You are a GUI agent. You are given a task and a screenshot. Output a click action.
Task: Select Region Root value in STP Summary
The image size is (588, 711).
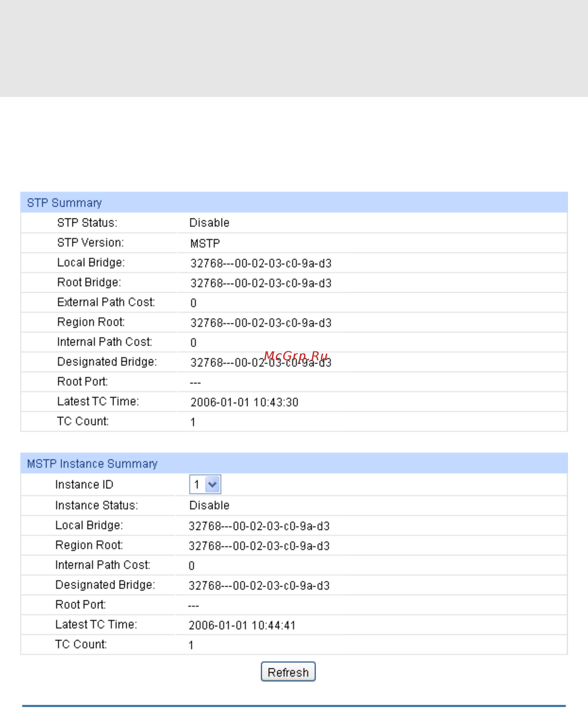(261, 323)
